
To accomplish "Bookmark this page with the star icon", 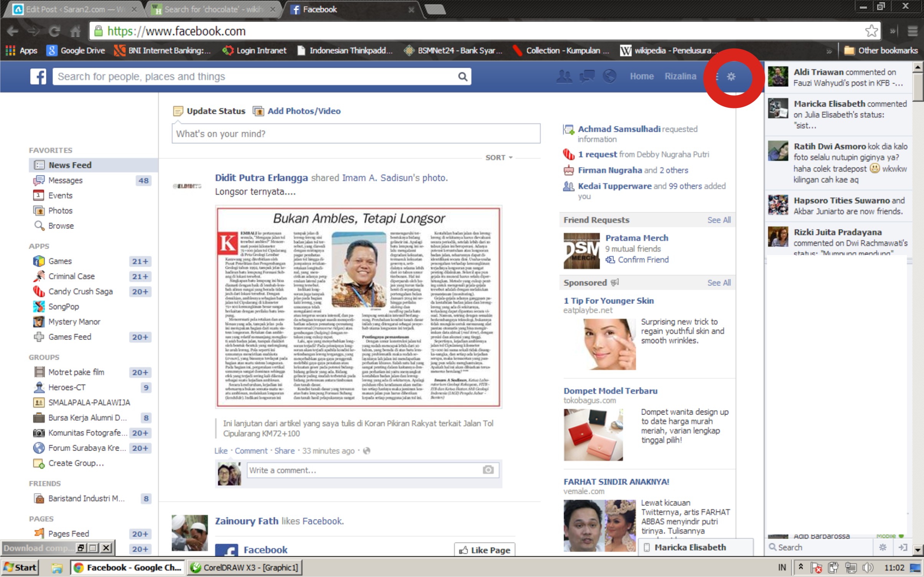I will [x=871, y=31].
